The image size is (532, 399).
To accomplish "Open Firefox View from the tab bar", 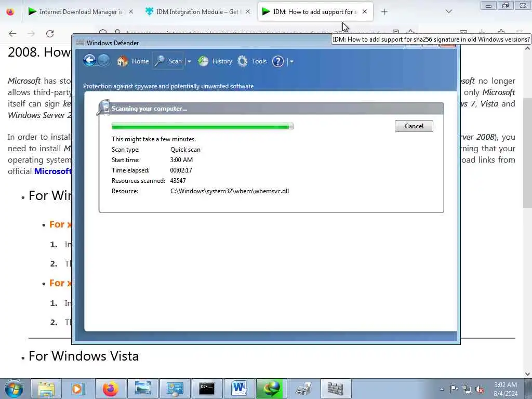I will tap(10, 12).
